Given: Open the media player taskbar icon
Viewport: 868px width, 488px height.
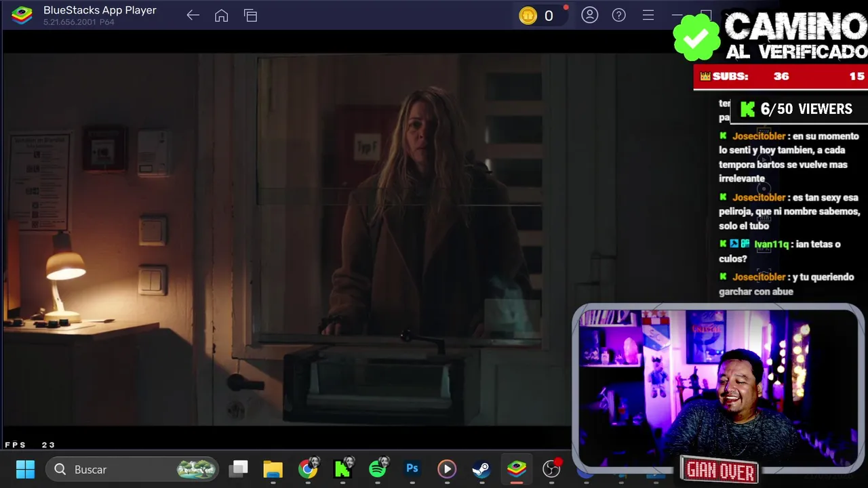Looking at the screenshot, I should click(447, 469).
